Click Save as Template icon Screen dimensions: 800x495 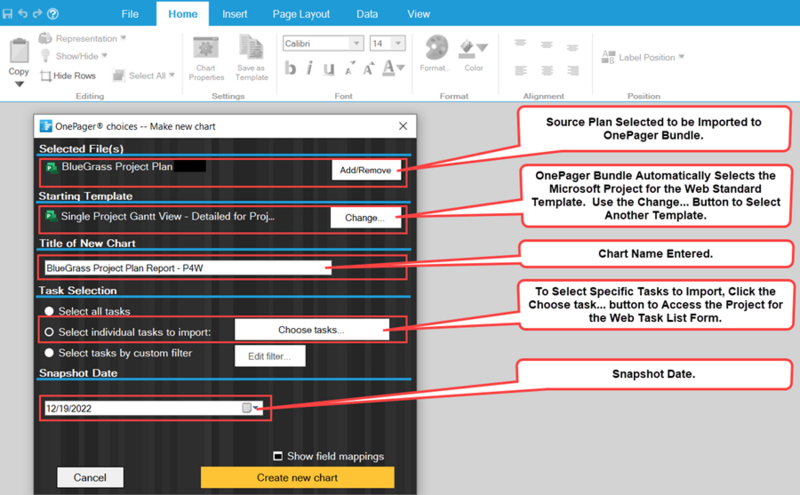(252, 47)
